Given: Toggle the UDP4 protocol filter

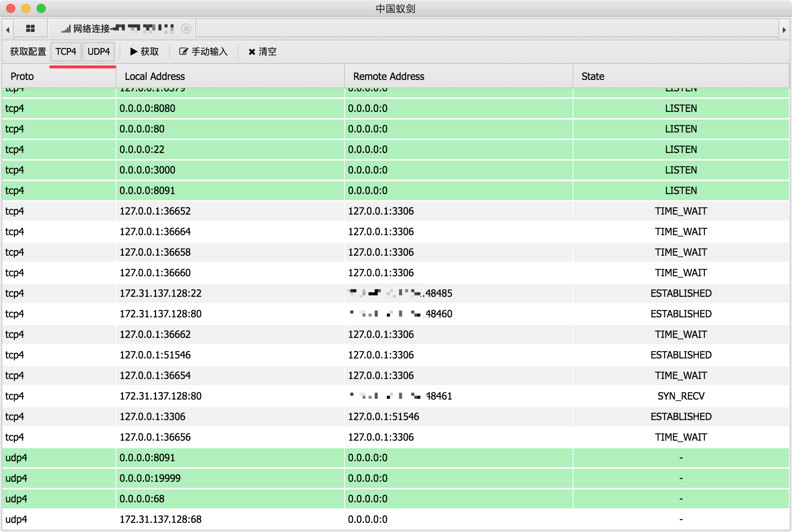Looking at the screenshot, I should (x=98, y=51).
